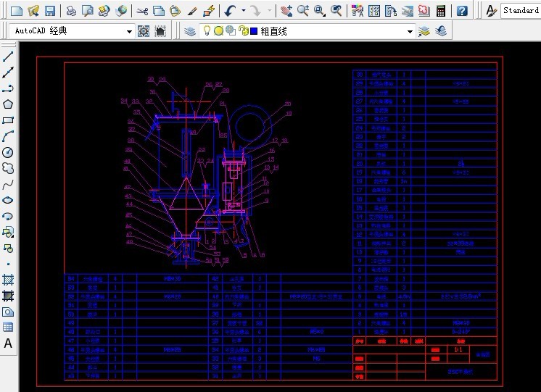
Task: Click the Standard text style field
Action: coord(521,11)
